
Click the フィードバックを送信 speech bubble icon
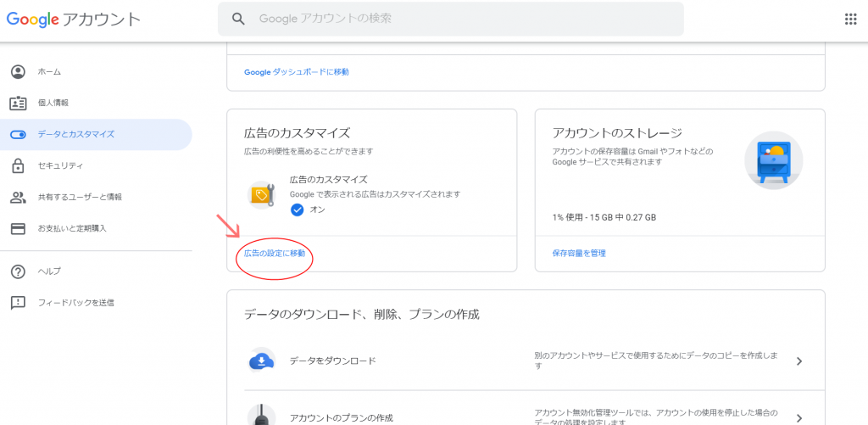point(19,303)
